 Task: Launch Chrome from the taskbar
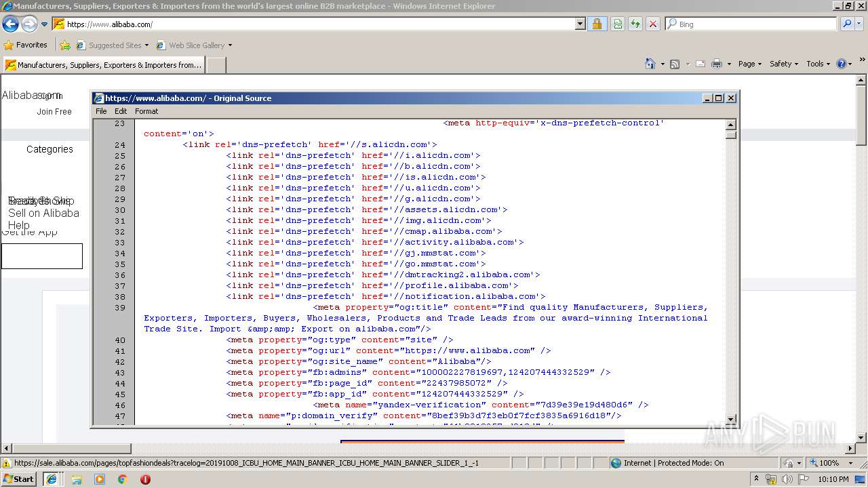coord(123,479)
